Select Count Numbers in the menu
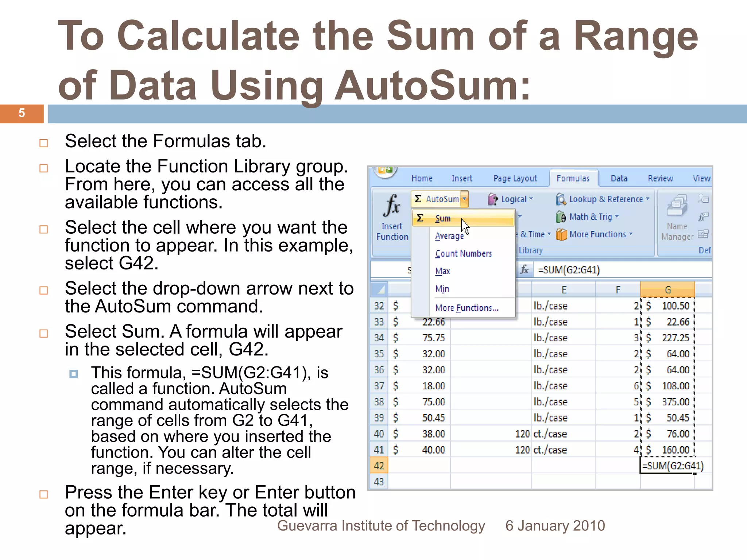The height and width of the screenshot is (560, 747). tap(463, 254)
